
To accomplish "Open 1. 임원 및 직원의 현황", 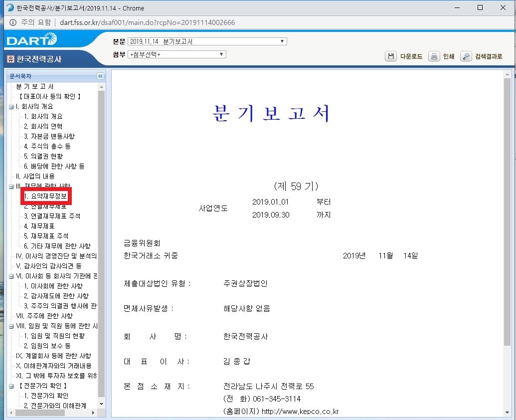I will [54, 336].
